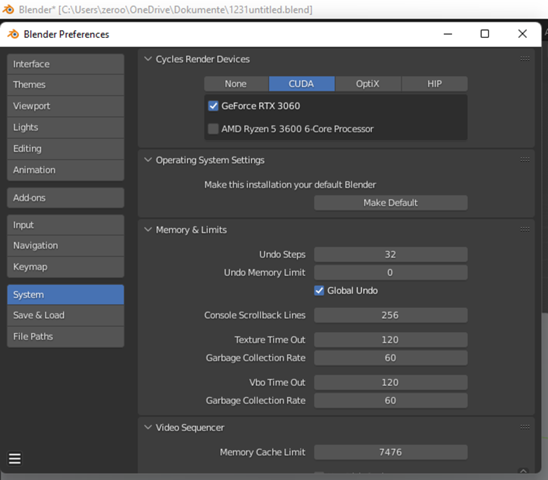Open the Add-ons preferences category
The width and height of the screenshot is (548, 480).
point(65,198)
